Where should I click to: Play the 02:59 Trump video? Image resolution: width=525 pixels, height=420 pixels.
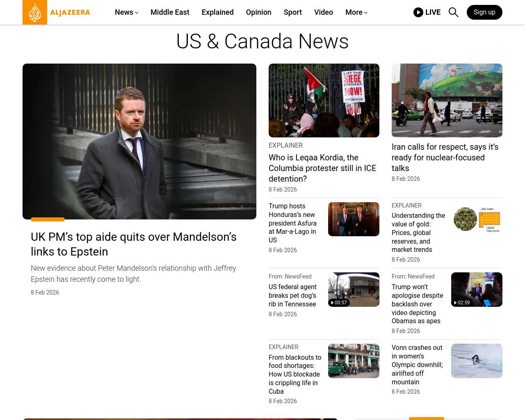pos(476,290)
